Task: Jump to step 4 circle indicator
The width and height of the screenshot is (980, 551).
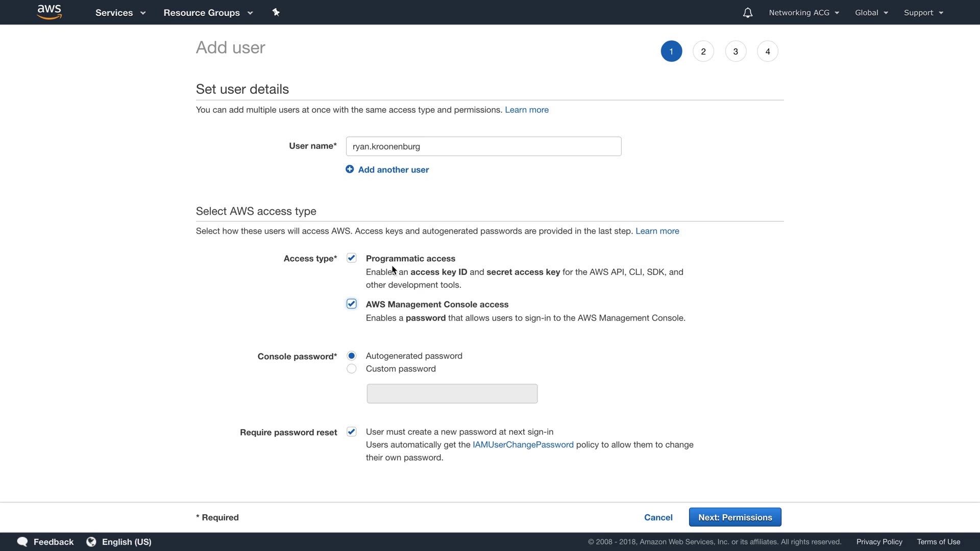Action: (x=768, y=52)
